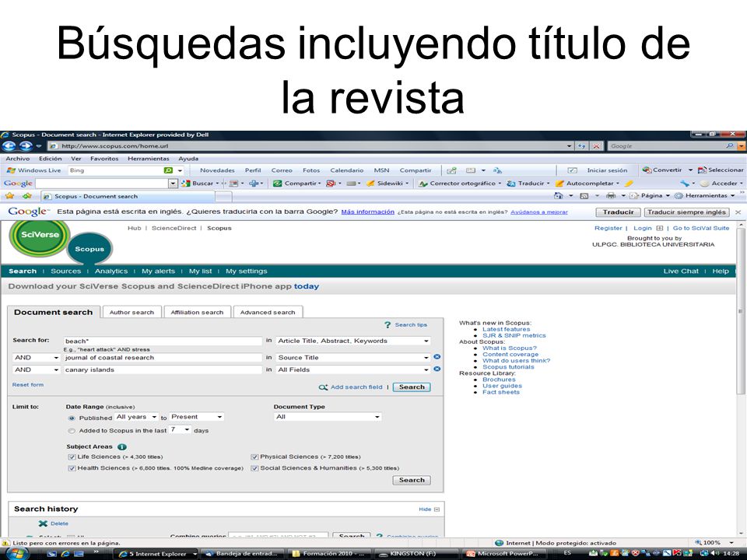
Task: Click the Google toolbar highlighter pencil icon
Action: [629, 184]
